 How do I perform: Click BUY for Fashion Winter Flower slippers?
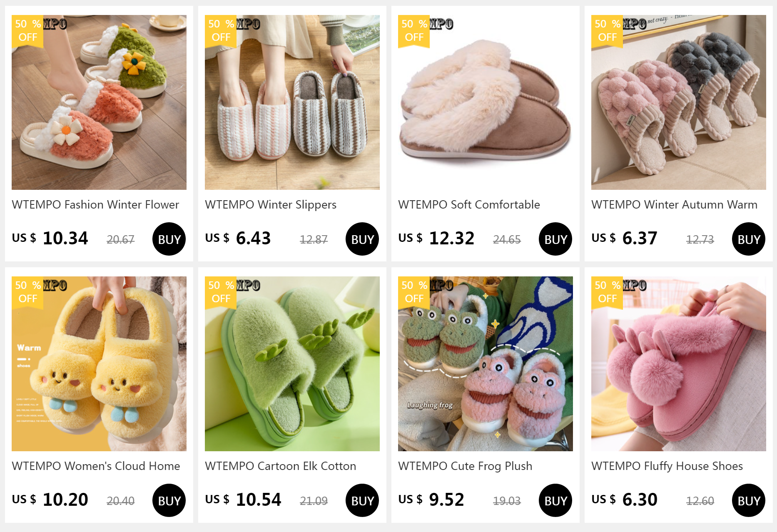(169, 239)
